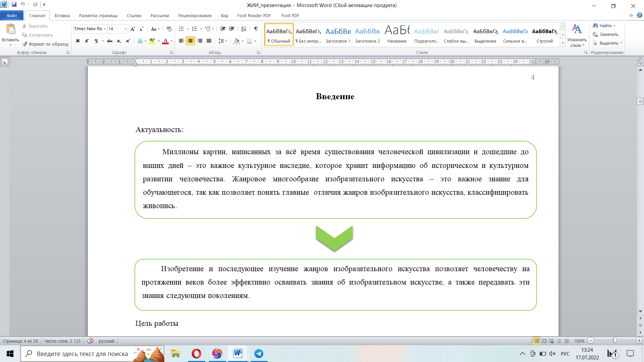The width and height of the screenshot is (644, 362).
Task: Activate Format Painter (Формат по образцу)
Action: pyautogui.click(x=45, y=44)
